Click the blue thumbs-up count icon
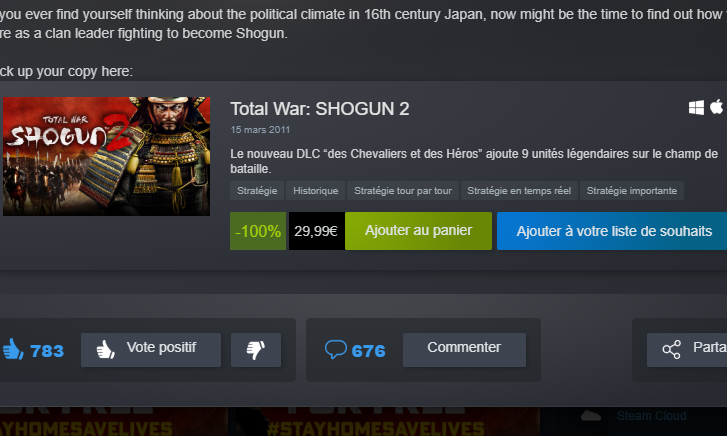The image size is (727, 436). pyautogui.click(x=13, y=349)
